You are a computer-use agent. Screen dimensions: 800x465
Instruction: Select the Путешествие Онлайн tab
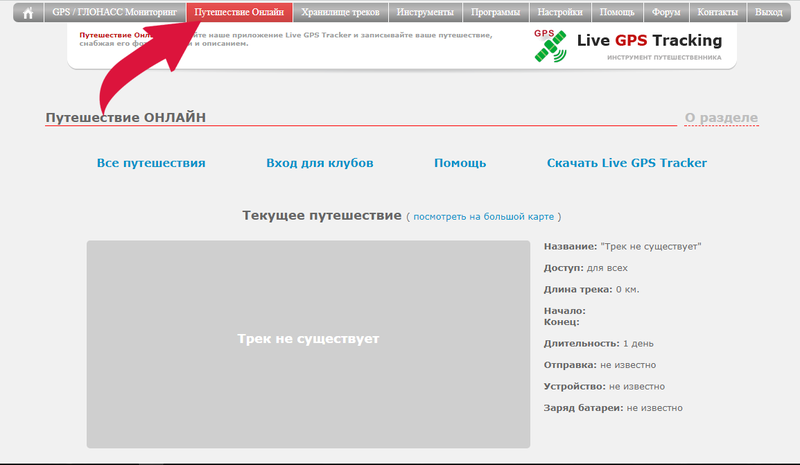pyautogui.click(x=239, y=13)
